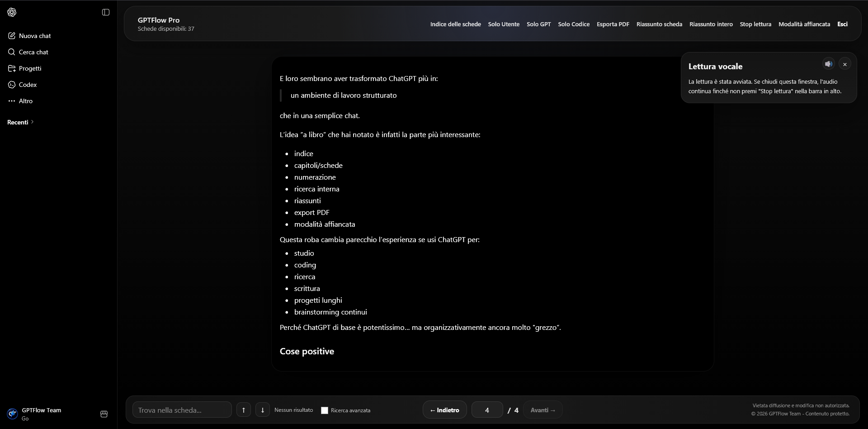Stop the voice reading with Stop lettura
Screen dimensions: 868x429
tap(755, 24)
